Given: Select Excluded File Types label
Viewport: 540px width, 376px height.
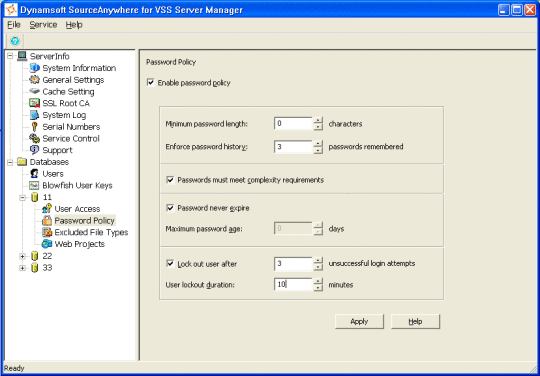Looking at the screenshot, I should (91, 232).
